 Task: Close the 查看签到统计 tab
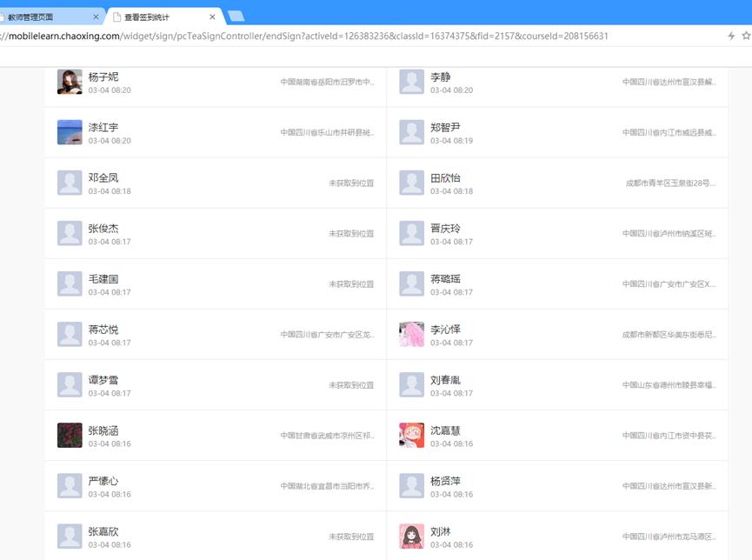(x=212, y=17)
